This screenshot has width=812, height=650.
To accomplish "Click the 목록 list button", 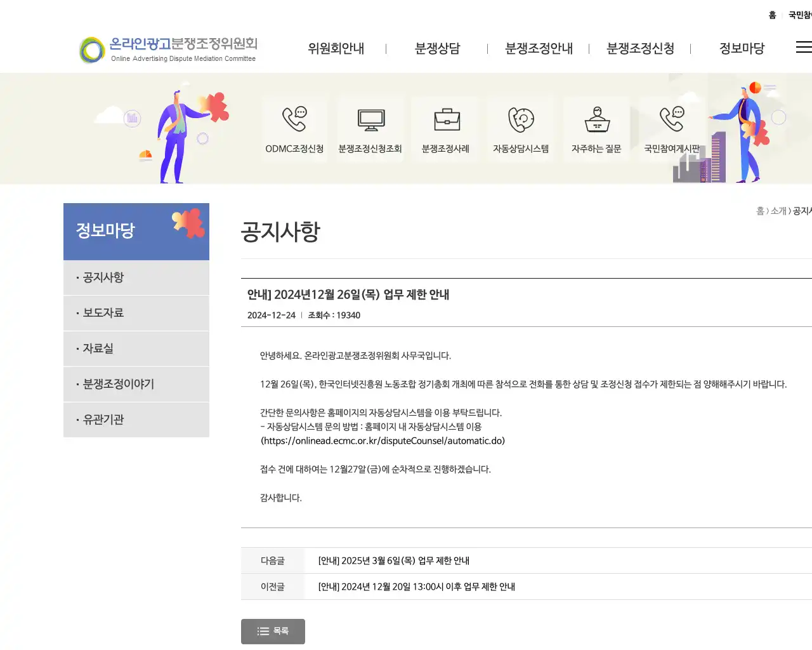I will tap(273, 631).
